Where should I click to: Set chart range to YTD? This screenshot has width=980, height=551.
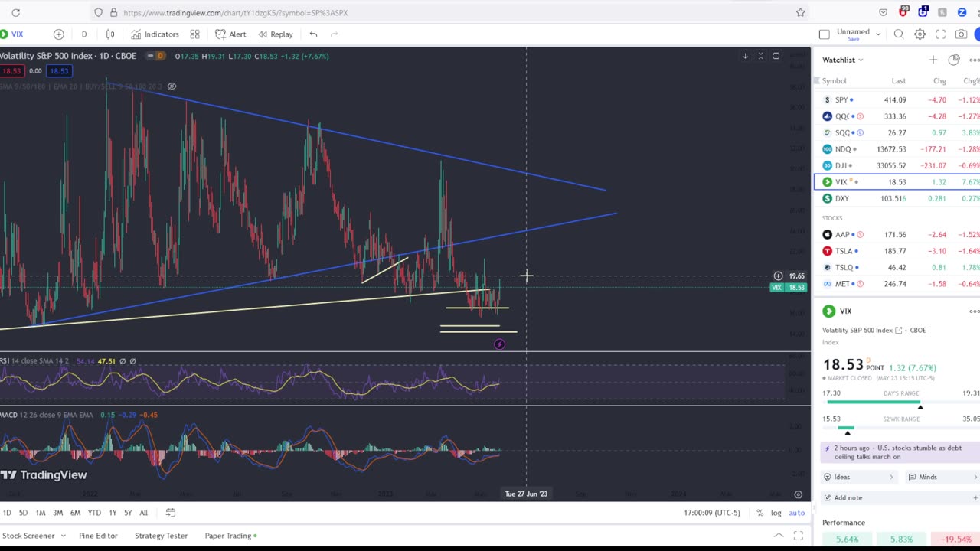(x=94, y=513)
